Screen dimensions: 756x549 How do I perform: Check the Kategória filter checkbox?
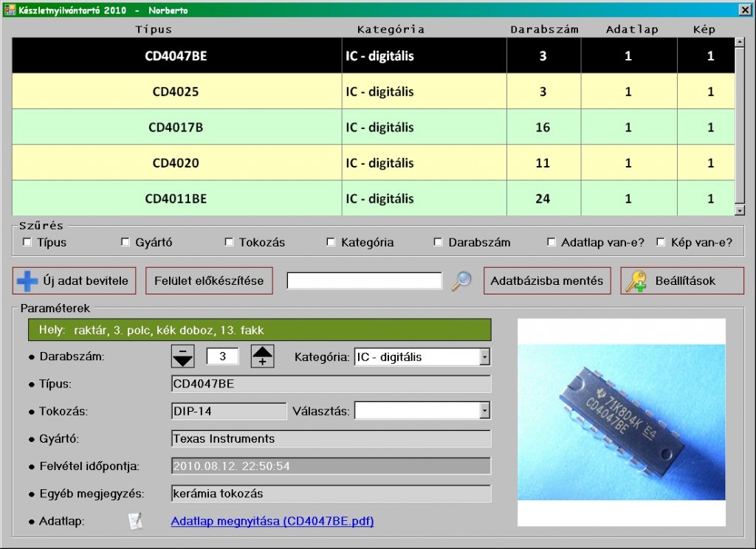point(331,242)
